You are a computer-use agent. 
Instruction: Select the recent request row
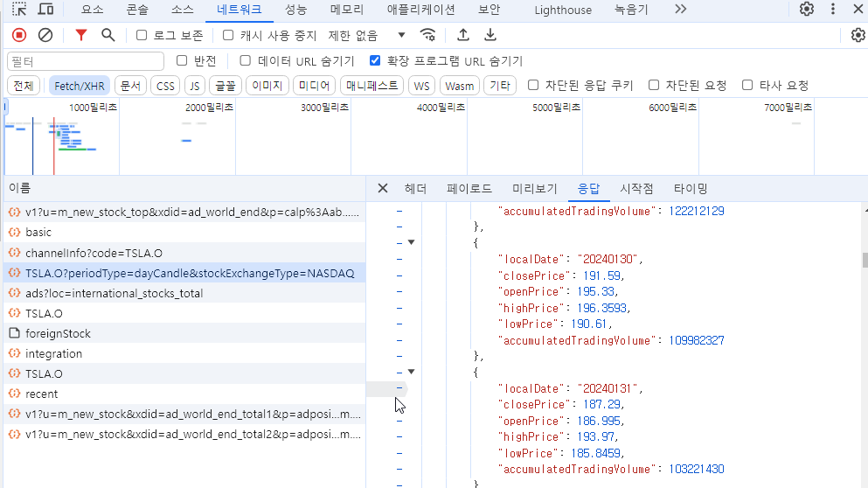coord(184,394)
